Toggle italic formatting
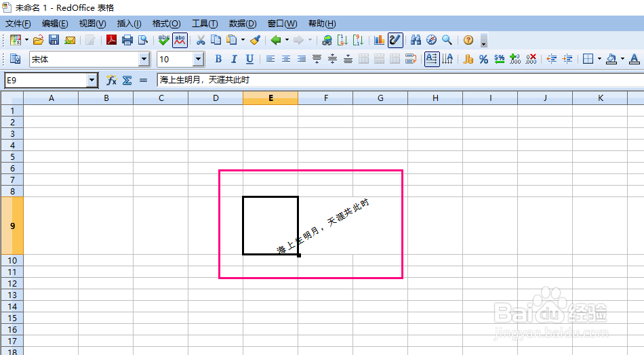Screen dimensions: 644x355 pos(234,59)
